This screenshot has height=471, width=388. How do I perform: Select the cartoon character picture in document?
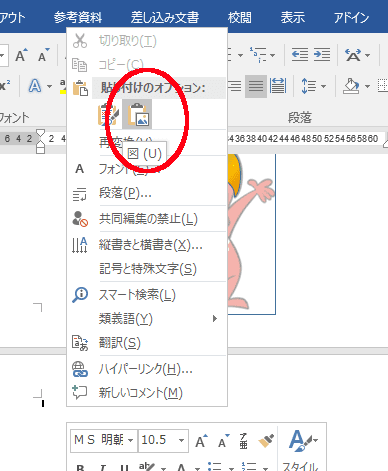point(252,233)
